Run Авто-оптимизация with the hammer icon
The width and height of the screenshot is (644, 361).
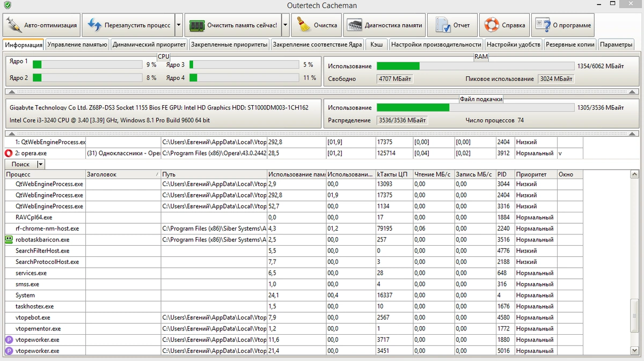(42, 25)
